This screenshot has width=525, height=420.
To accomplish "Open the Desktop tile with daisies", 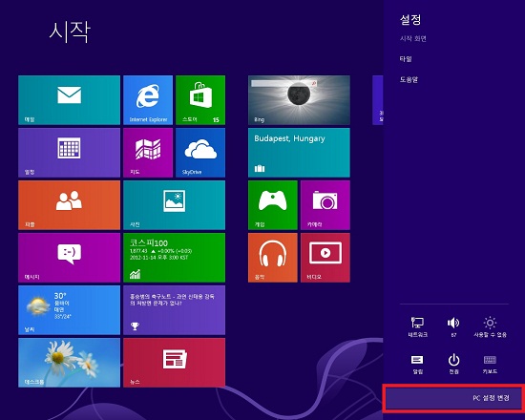I will click(x=69, y=363).
